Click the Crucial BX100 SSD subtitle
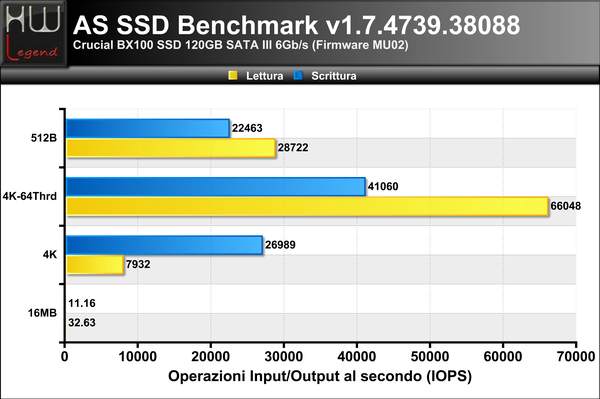 tap(241, 45)
